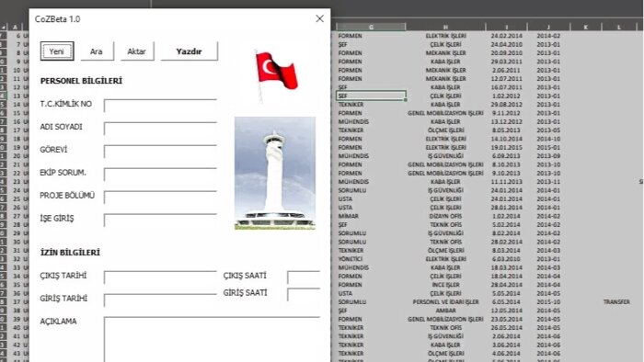Click the GİRİŞ SAATİ time box
This screenshot has height=362, width=644.
point(304,295)
